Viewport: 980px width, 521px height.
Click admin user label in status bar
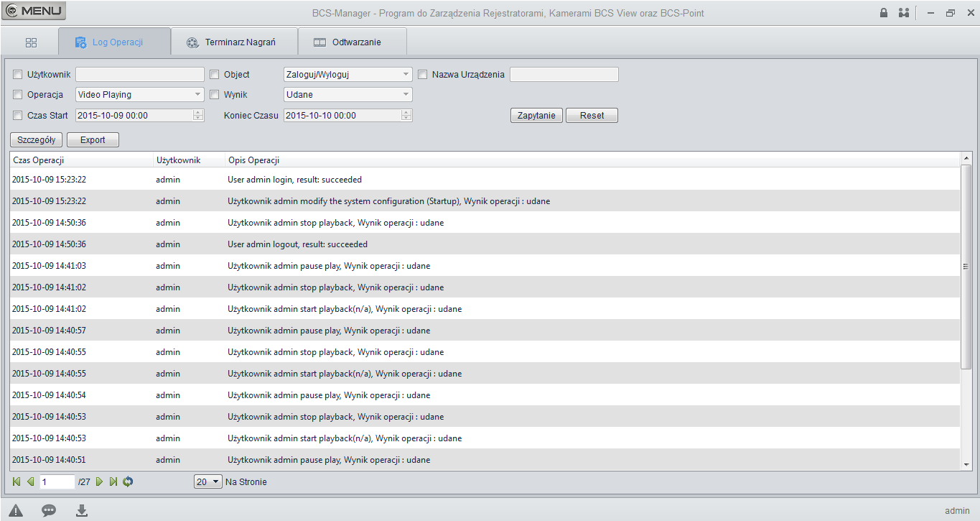pyautogui.click(x=957, y=511)
